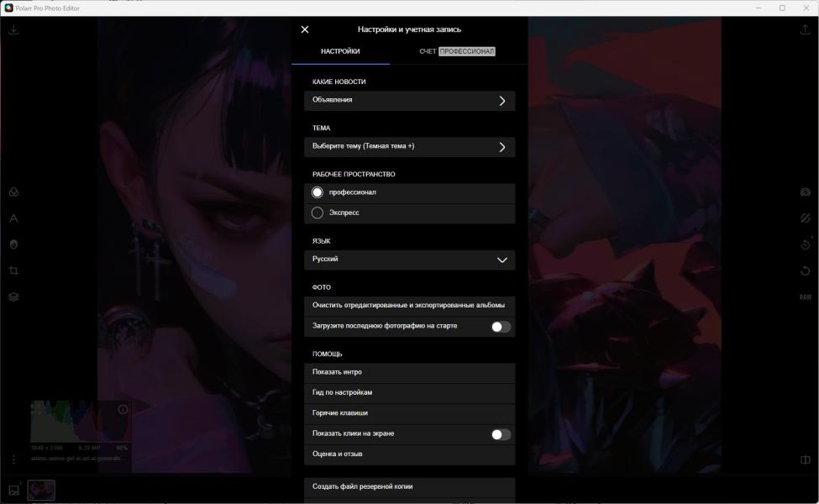Click the before/after compare icon

point(805,459)
